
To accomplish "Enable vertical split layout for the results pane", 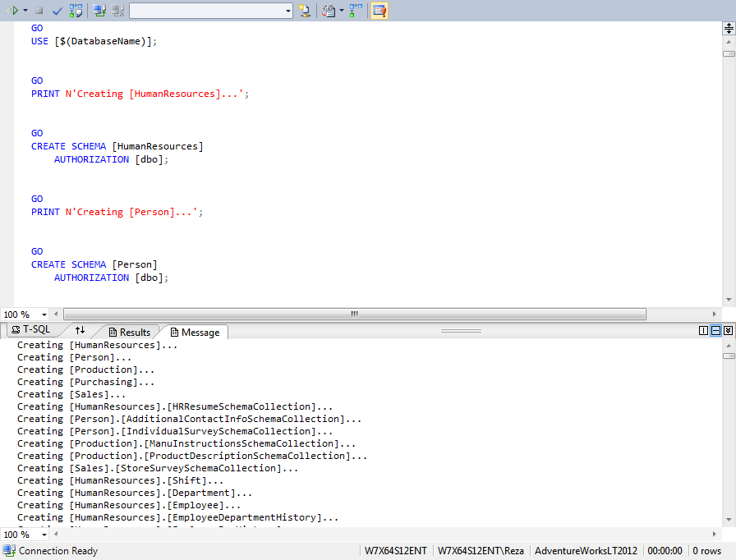I will point(702,329).
